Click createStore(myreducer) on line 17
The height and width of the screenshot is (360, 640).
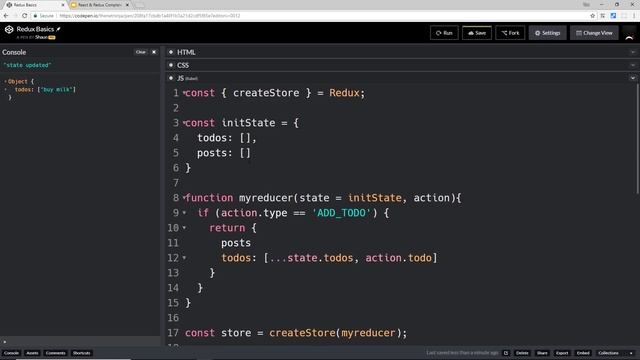point(337,333)
